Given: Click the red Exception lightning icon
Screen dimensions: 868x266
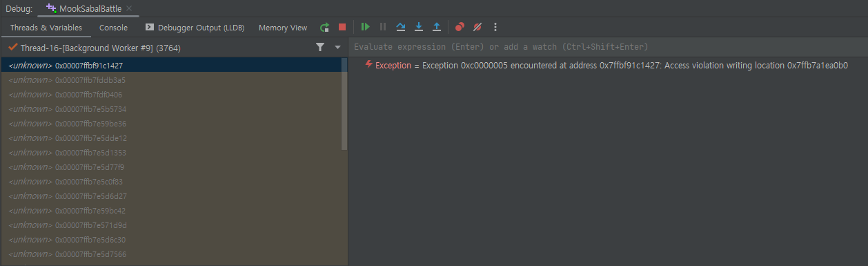Looking at the screenshot, I should (369, 65).
